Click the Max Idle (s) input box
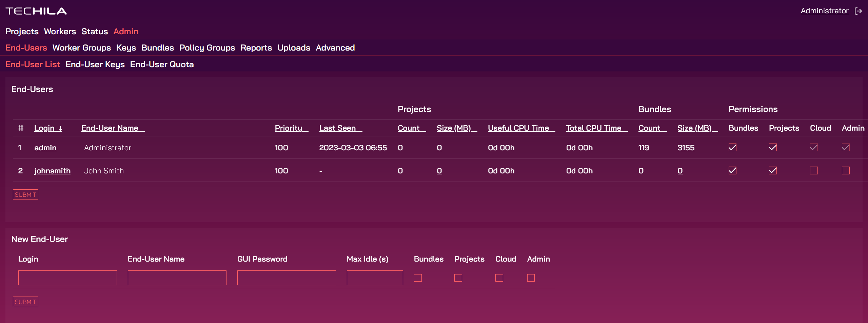The width and height of the screenshot is (868, 323). (x=375, y=278)
